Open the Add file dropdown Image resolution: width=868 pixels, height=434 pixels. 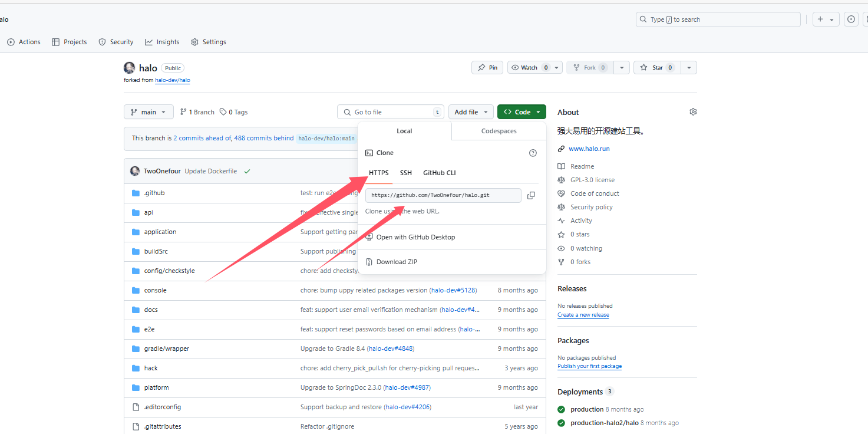coord(471,112)
